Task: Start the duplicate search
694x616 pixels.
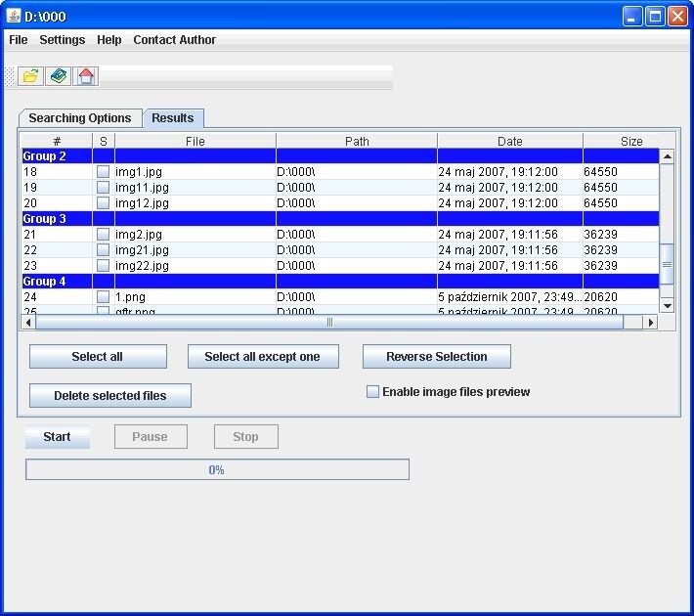Action: [x=57, y=437]
